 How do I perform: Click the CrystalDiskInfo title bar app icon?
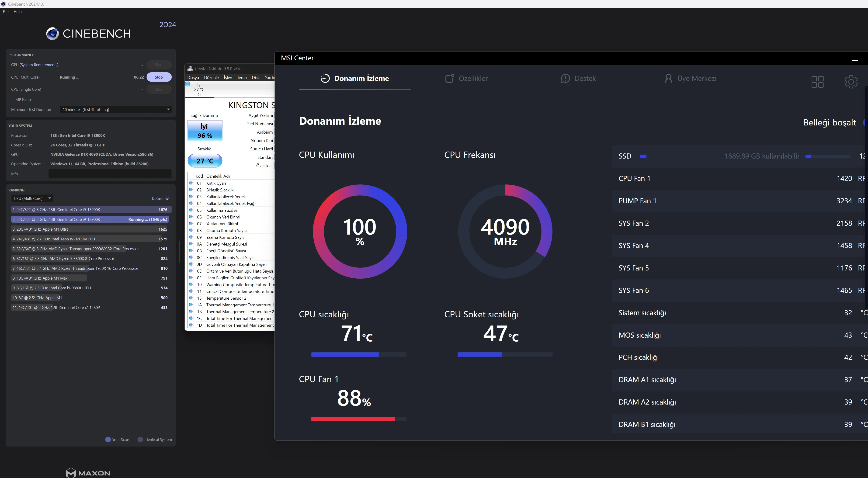coord(190,69)
